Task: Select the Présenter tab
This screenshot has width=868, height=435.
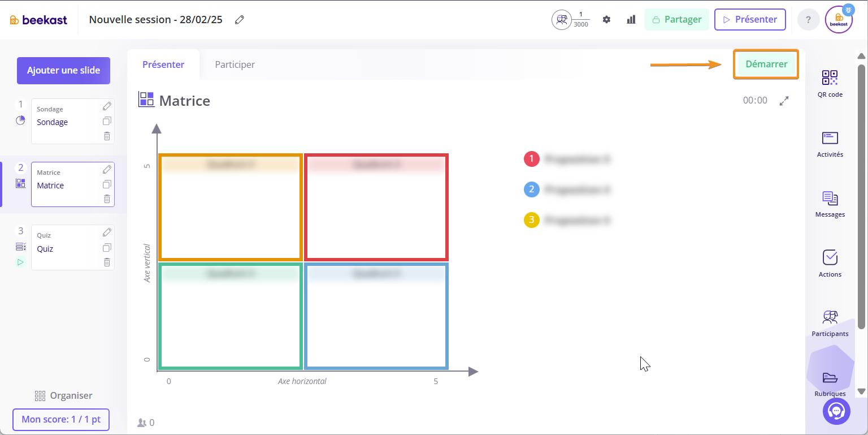Action: coord(163,64)
